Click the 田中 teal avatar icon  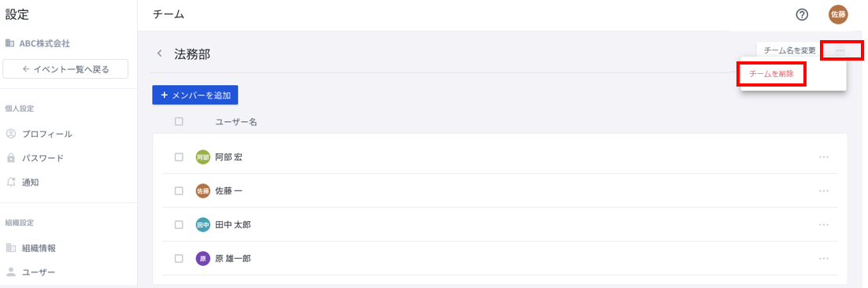click(203, 224)
